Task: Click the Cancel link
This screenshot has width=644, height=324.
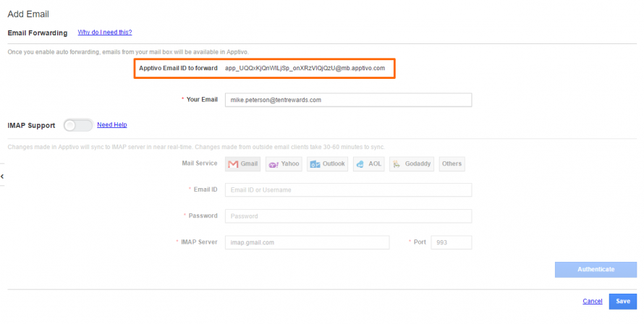Action: tap(592, 301)
